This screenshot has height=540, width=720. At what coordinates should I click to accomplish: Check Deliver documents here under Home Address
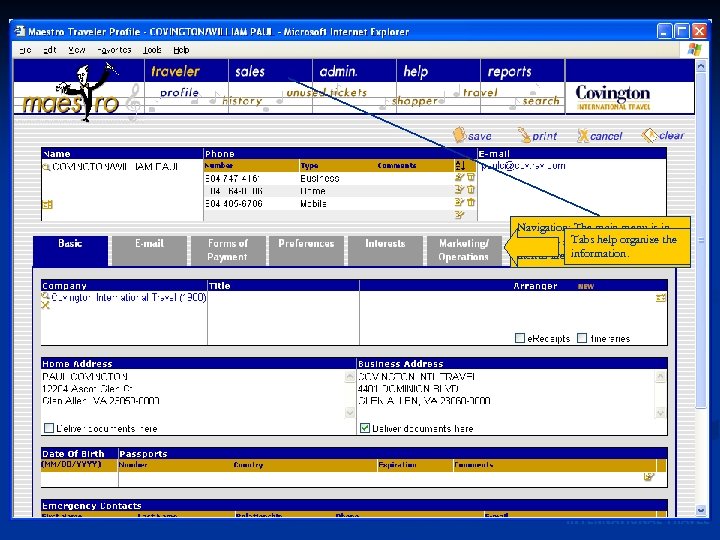[49, 428]
